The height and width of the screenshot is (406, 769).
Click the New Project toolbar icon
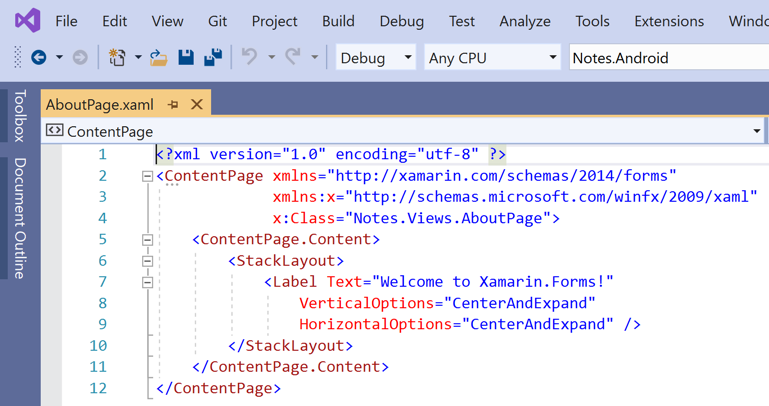pyautogui.click(x=117, y=58)
